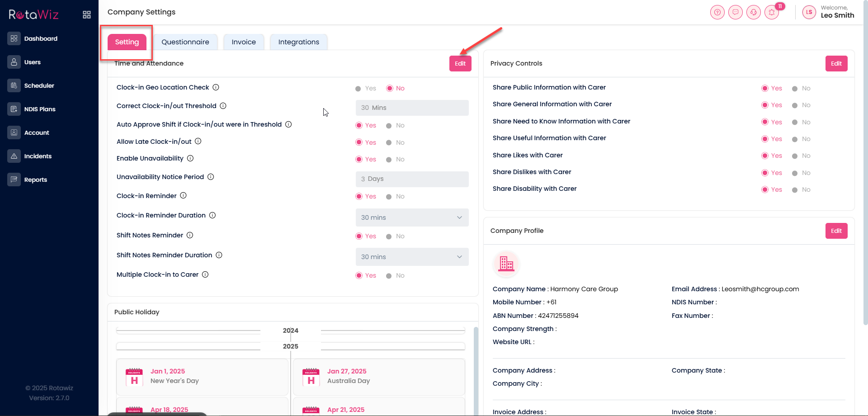Click the help question mark icon

[x=717, y=13]
